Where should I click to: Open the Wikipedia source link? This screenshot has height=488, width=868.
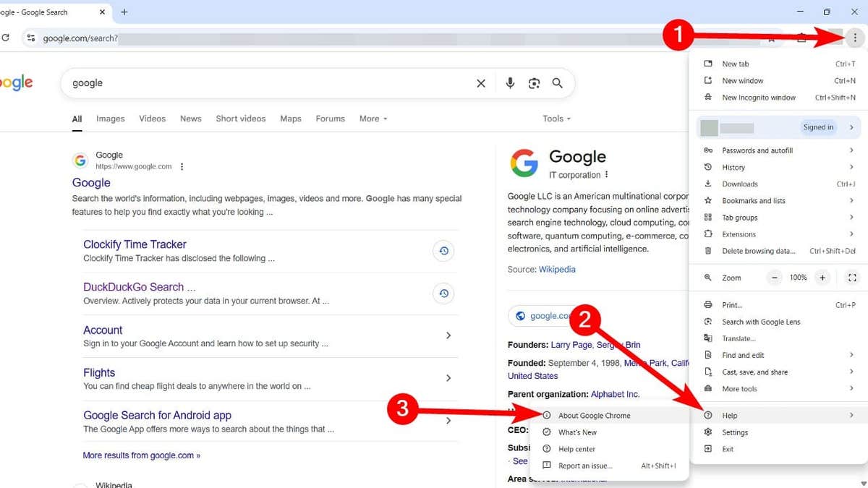pyautogui.click(x=557, y=270)
